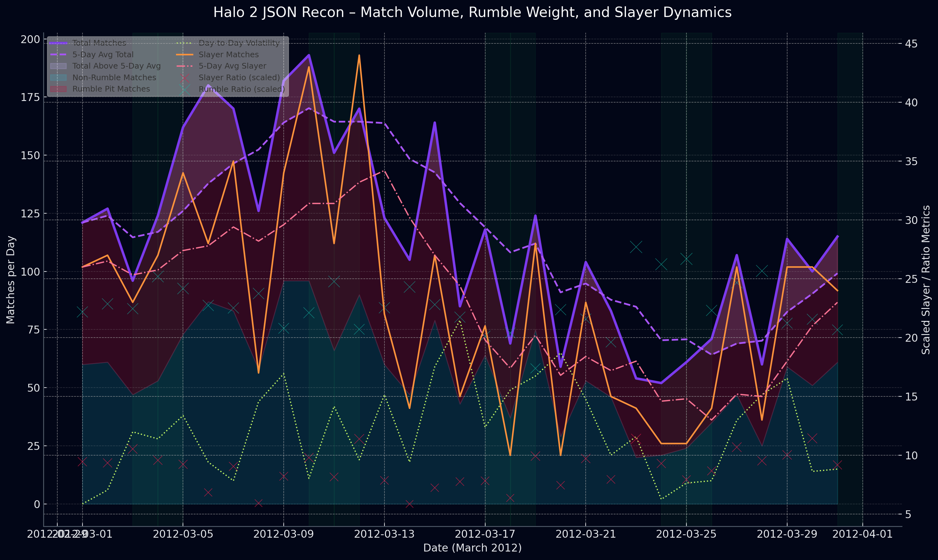
Task: Click the Date (March 2012) axis label
Action: [x=472, y=548]
